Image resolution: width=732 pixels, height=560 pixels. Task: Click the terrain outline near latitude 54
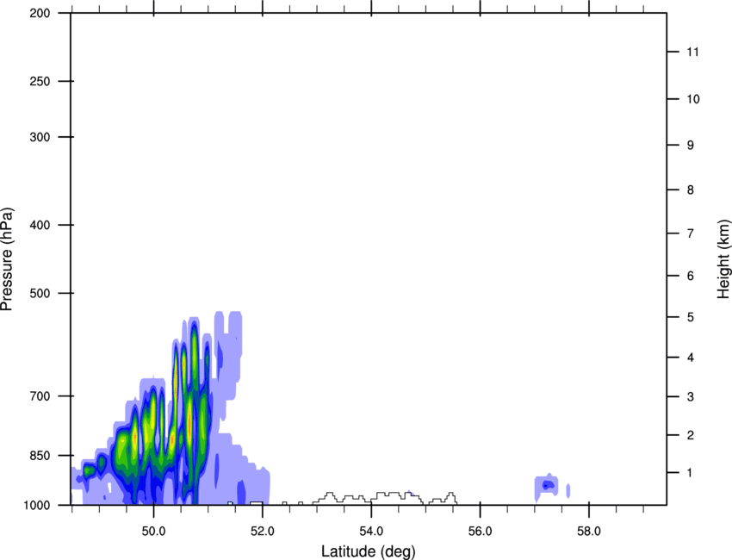(x=385, y=498)
